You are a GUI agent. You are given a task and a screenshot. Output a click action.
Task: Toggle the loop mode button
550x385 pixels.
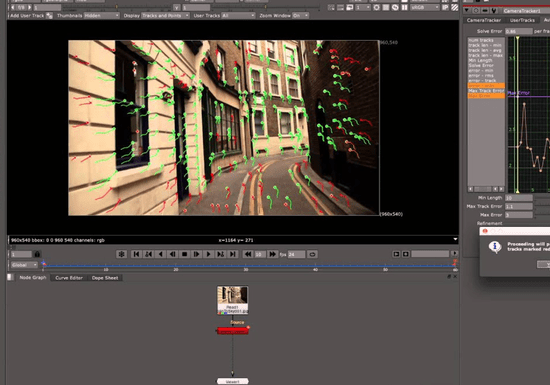pos(312,254)
